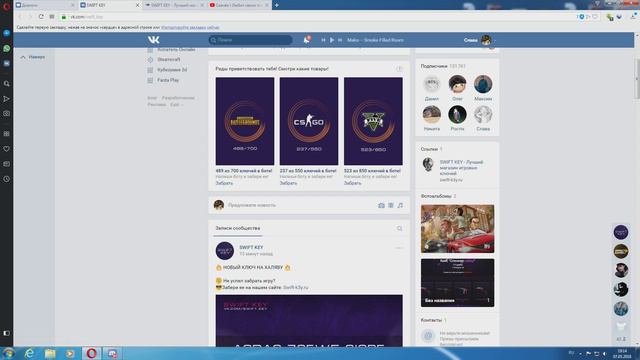
Task: Open history clock in Opera sidebar
Action: [x=7, y=179]
